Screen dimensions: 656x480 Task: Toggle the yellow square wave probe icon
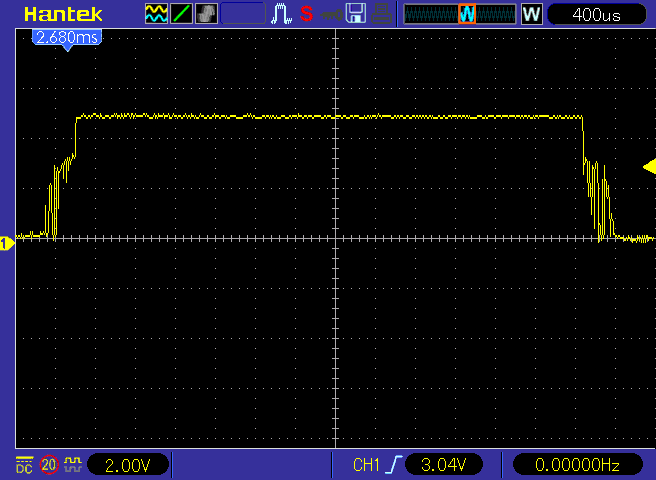pyautogui.click(x=73, y=465)
